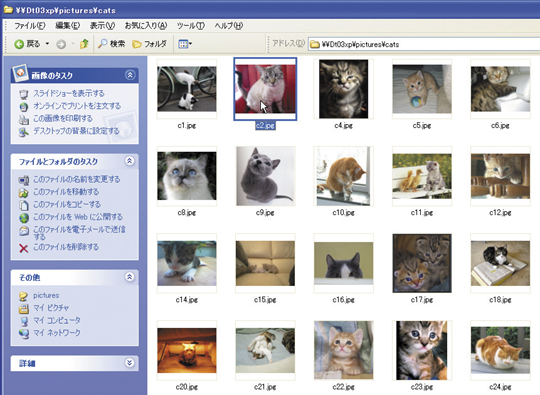Click the printer icon beside この画像を印刷する
540x395 pixels.
[x=23, y=119]
